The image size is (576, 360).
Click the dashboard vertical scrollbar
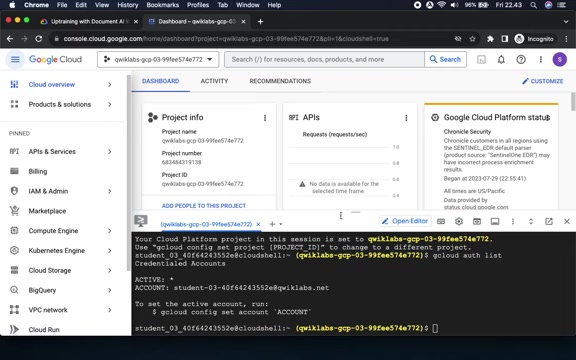[x=573, y=102]
